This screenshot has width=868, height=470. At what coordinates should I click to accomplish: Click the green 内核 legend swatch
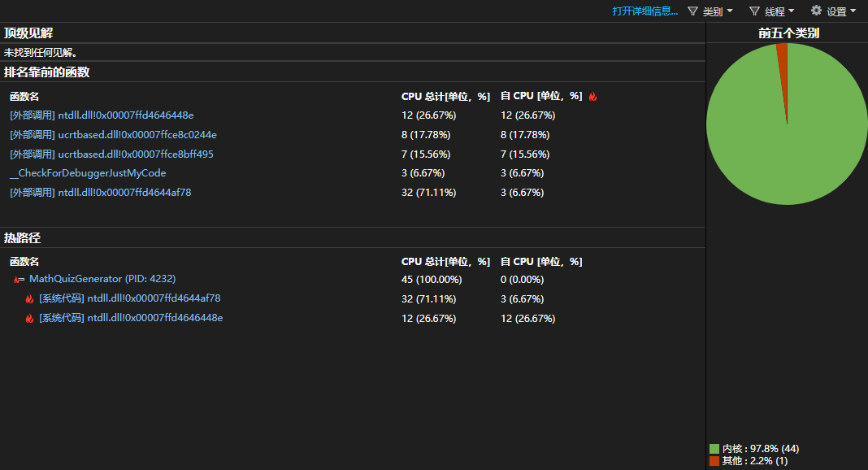point(714,448)
